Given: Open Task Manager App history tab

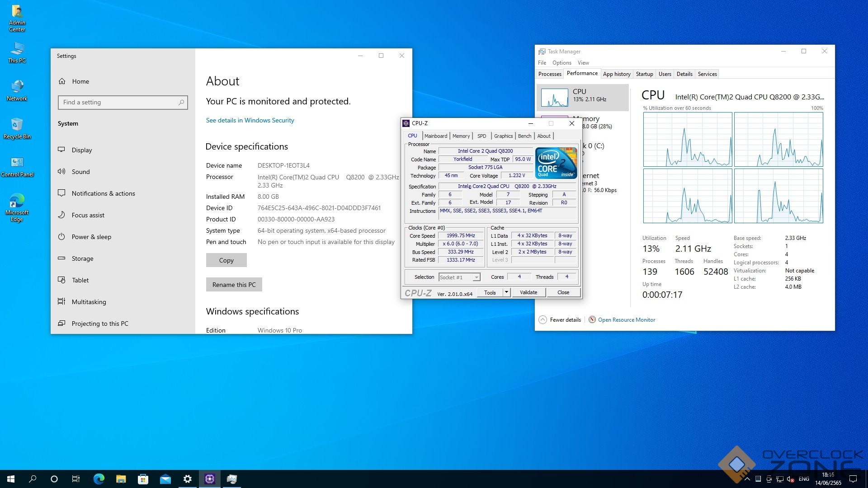Looking at the screenshot, I should [617, 74].
